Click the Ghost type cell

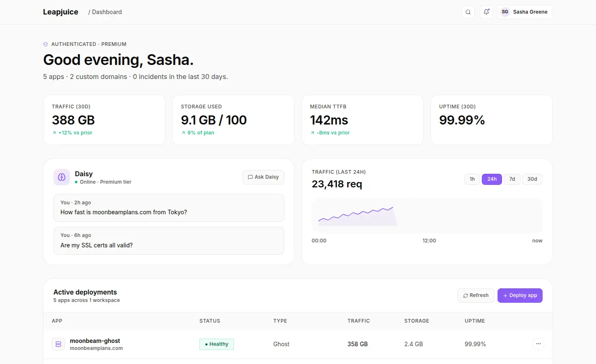click(x=281, y=344)
